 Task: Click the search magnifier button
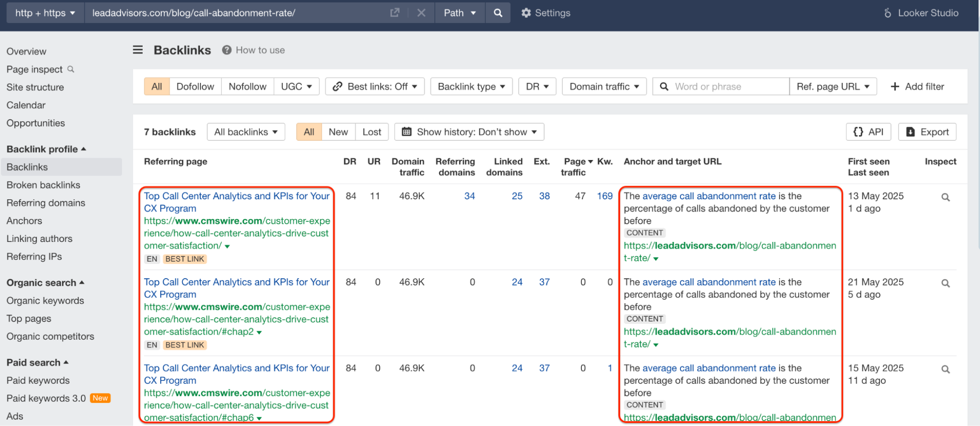coord(498,13)
